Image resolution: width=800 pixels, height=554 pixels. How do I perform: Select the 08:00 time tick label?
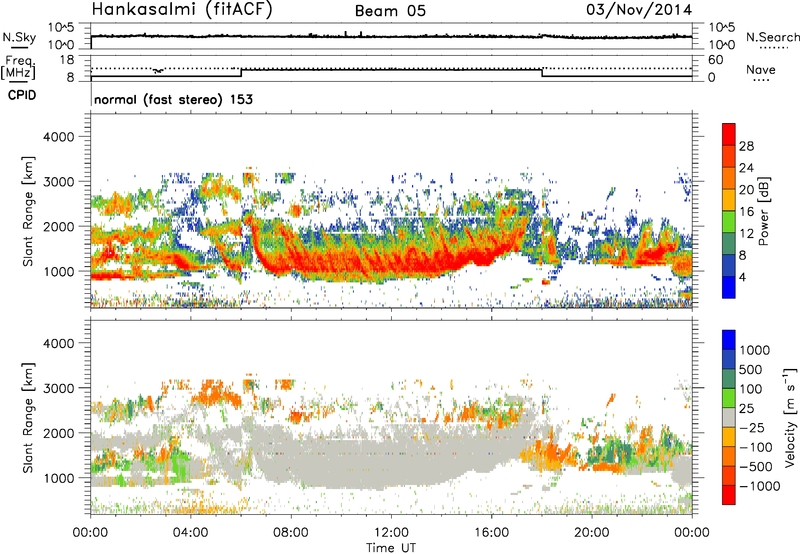(x=291, y=533)
